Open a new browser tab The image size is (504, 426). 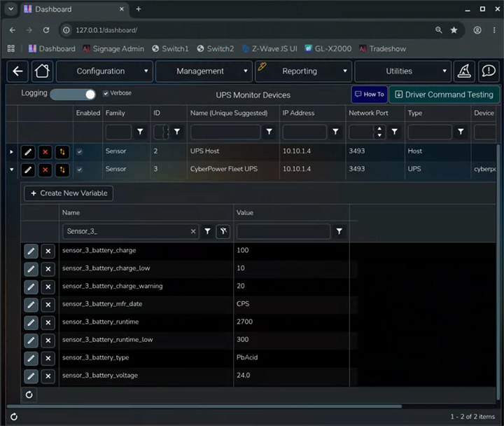click(139, 9)
